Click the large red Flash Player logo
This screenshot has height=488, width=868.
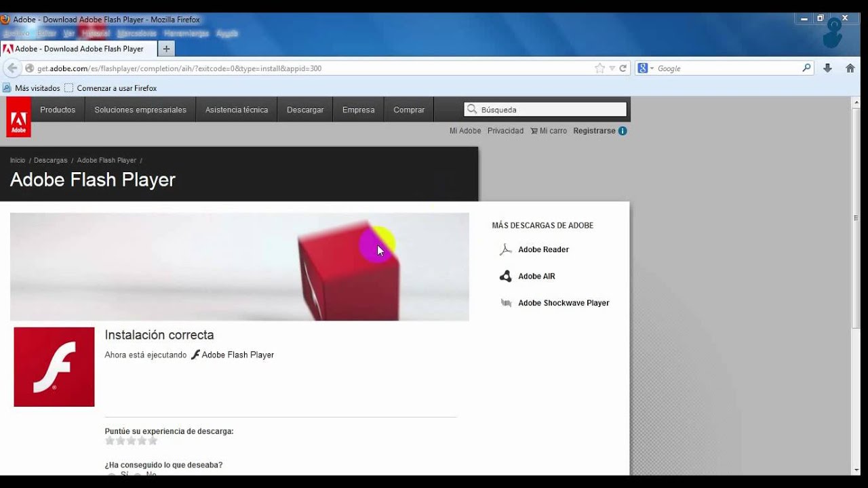(x=54, y=367)
